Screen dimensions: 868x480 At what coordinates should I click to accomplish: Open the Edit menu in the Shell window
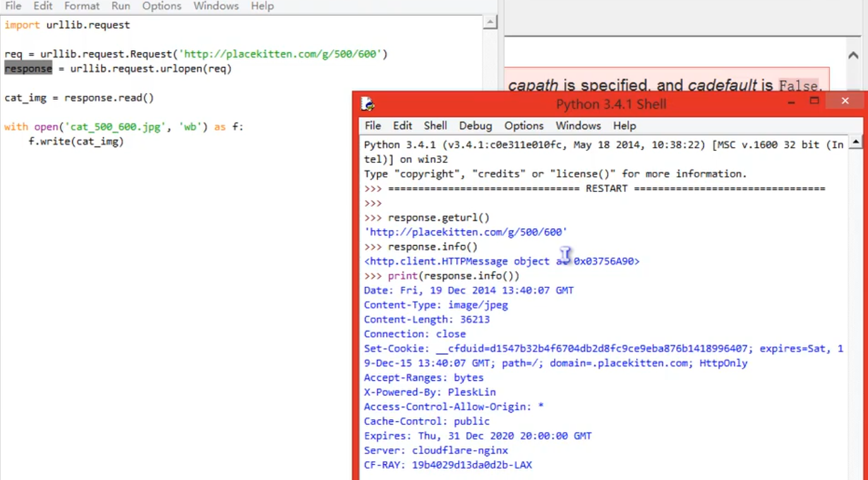(402, 126)
